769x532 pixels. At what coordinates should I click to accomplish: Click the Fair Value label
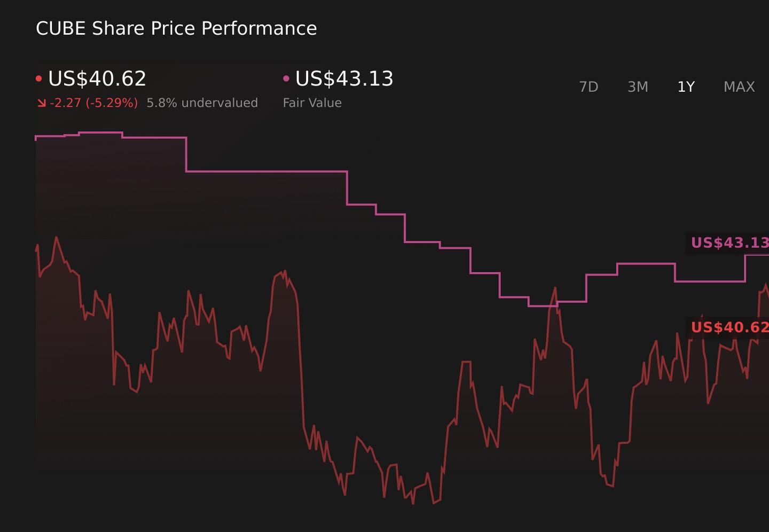click(x=312, y=103)
